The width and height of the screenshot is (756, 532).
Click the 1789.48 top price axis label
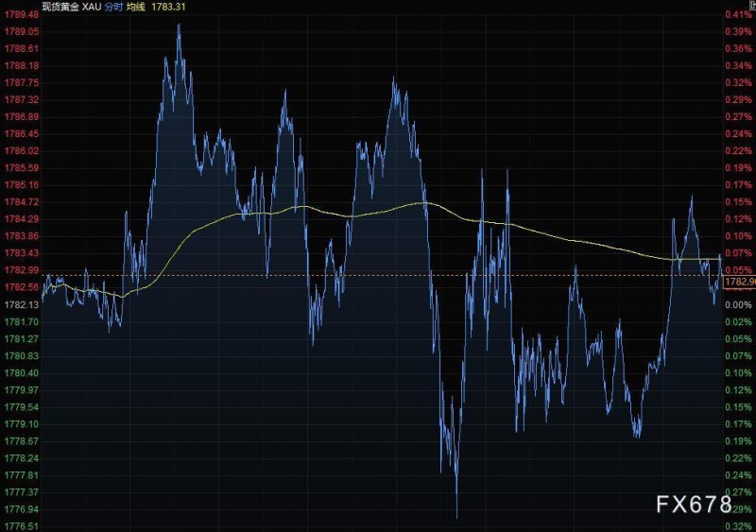(21, 14)
